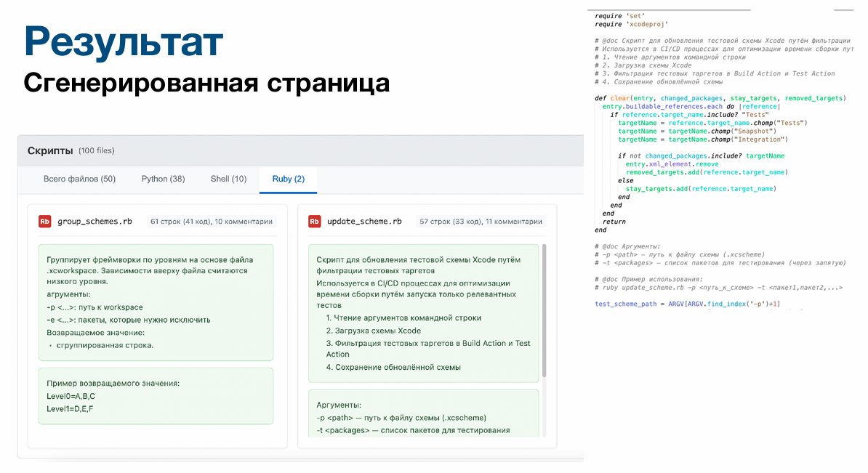Click the 'if not changed_packages.include?' code line

[701, 155]
